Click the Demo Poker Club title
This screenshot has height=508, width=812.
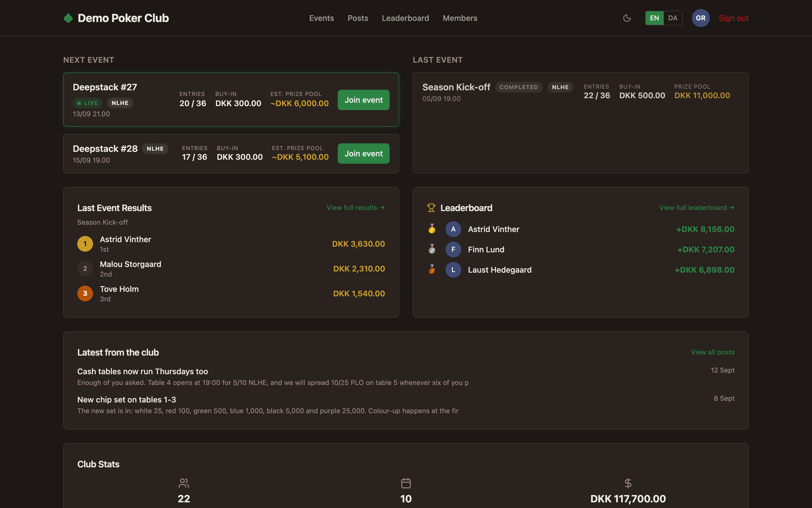pyautogui.click(x=123, y=18)
